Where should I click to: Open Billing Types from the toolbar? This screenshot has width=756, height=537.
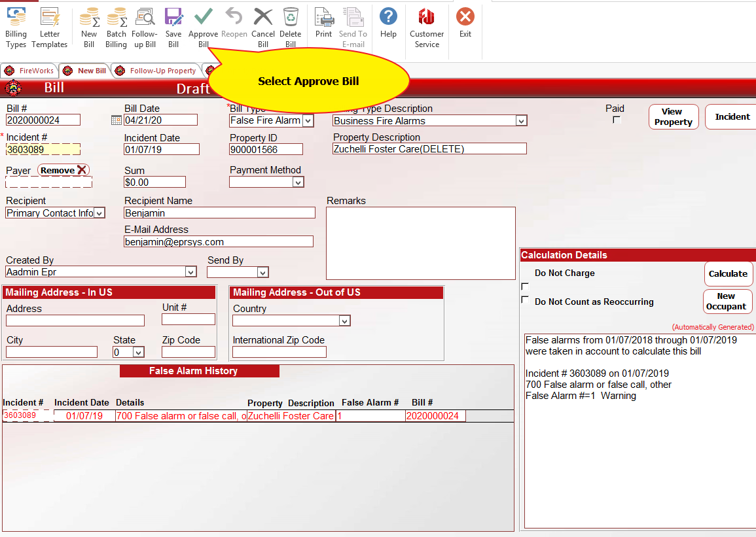tap(16, 27)
